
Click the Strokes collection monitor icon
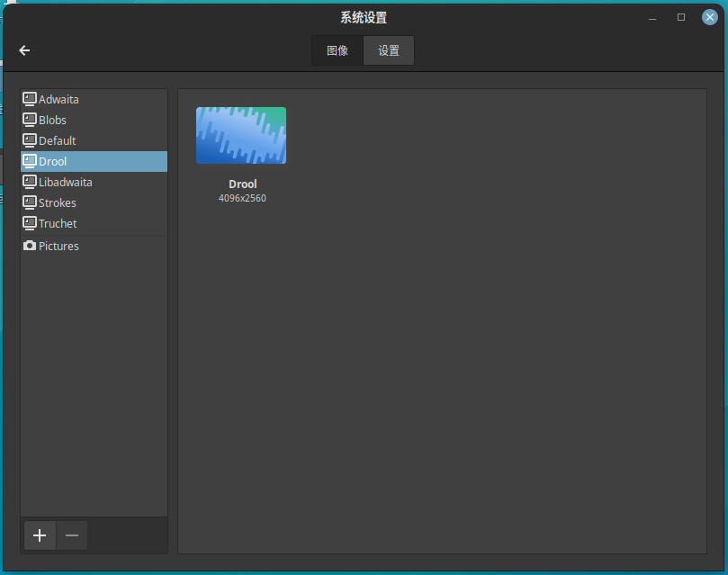pos(30,202)
